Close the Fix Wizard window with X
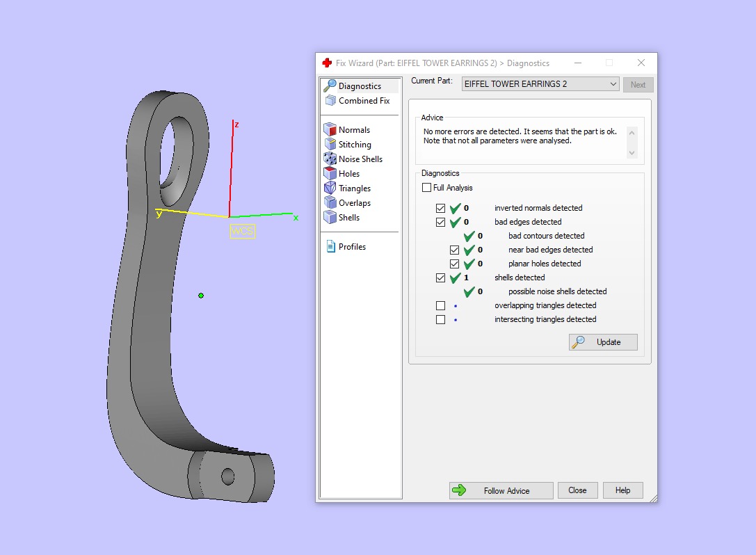Screen dimensions: 756x555 (641, 63)
